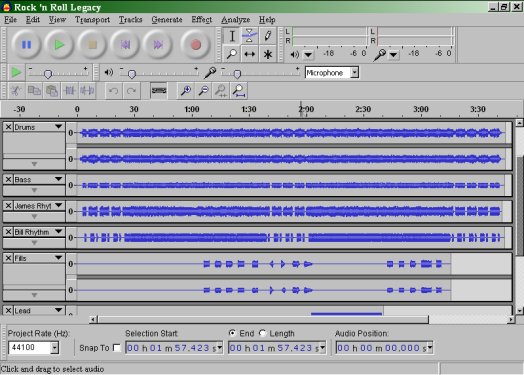Click the 2:00 mark on timeline ruler
524x375 pixels.
[x=306, y=109]
